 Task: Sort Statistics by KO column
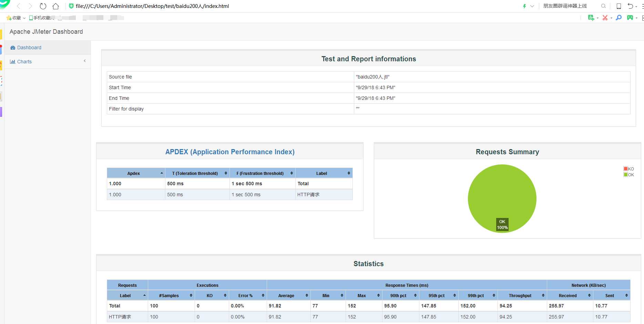[x=212, y=295]
